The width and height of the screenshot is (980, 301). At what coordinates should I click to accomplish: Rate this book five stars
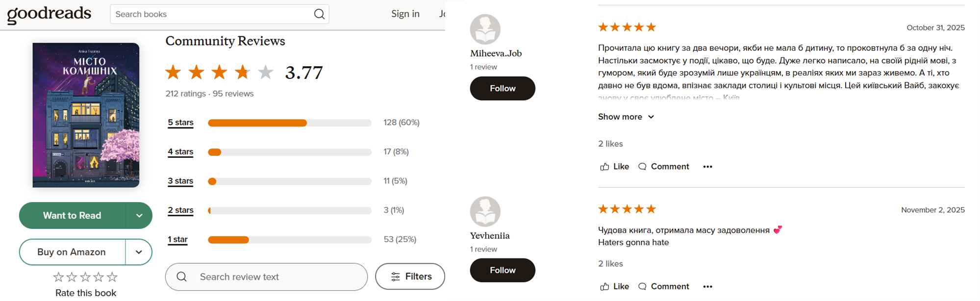tap(112, 277)
